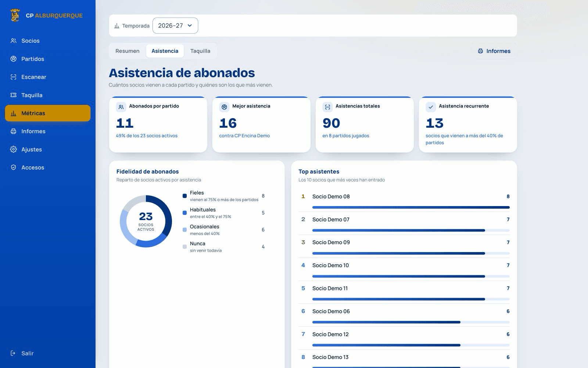Click the scan icon on Asistencias totales card
The image size is (588, 368).
[327, 107]
